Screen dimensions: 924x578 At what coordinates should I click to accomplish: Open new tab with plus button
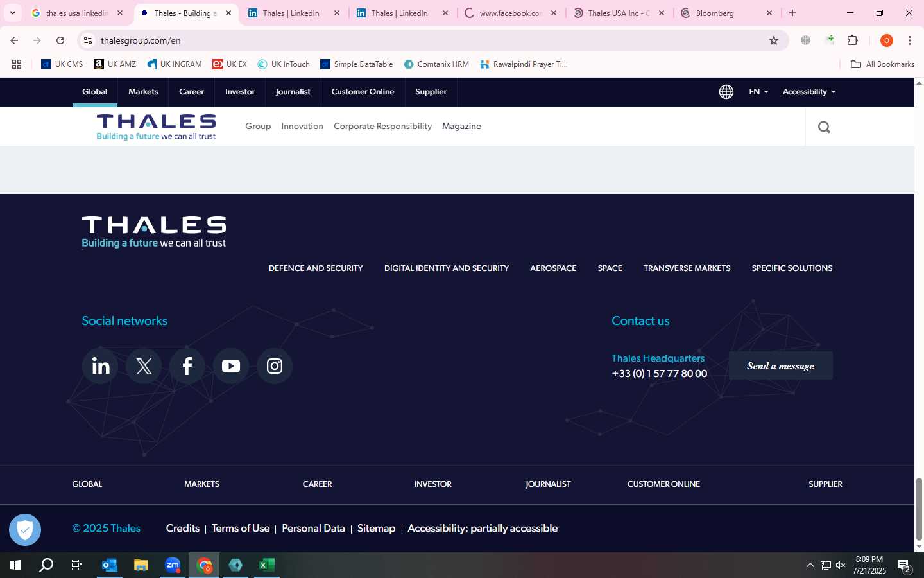point(792,13)
